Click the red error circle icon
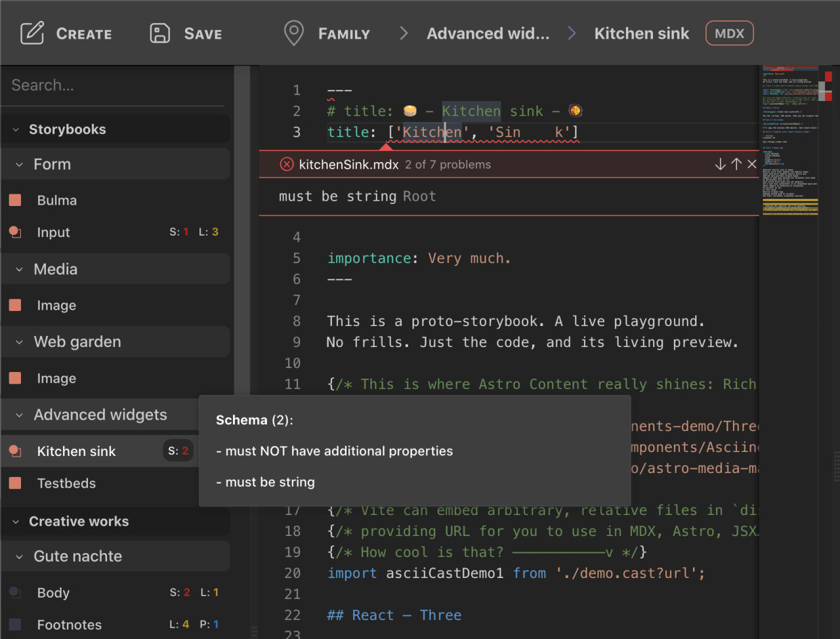Image resolution: width=840 pixels, height=639 pixels. (x=287, y=164)
